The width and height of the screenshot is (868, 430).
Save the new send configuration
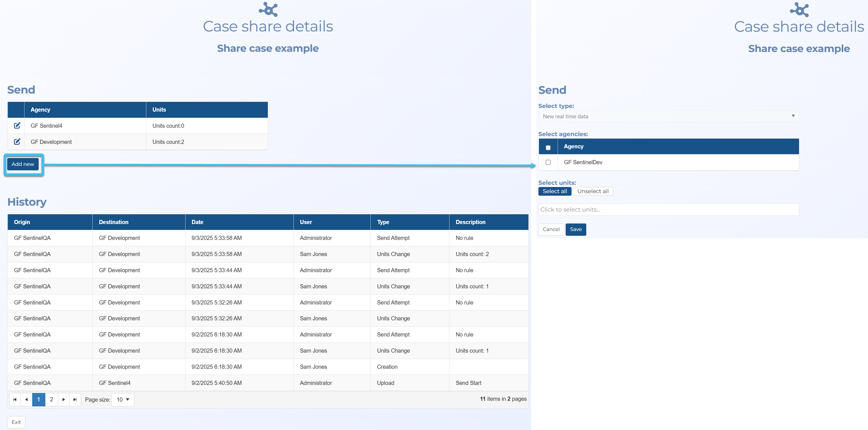click(x=575, y=229)
